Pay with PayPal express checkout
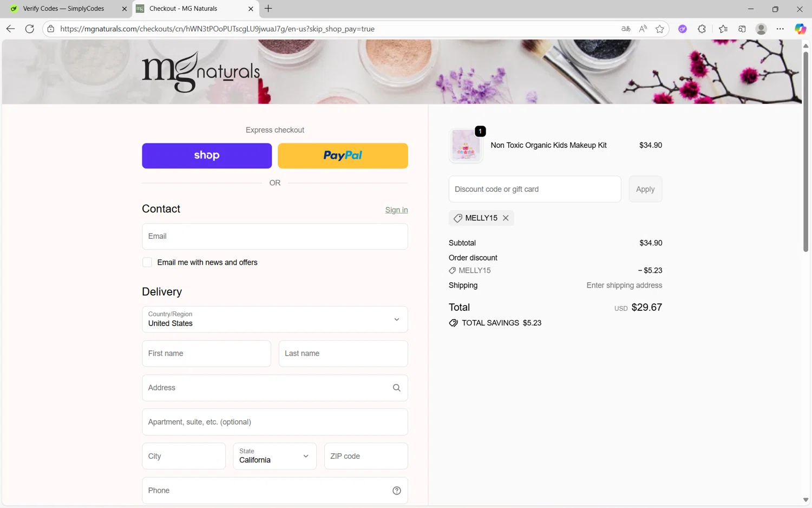This screenshot has height=508, width=812. tap(343, 155)
